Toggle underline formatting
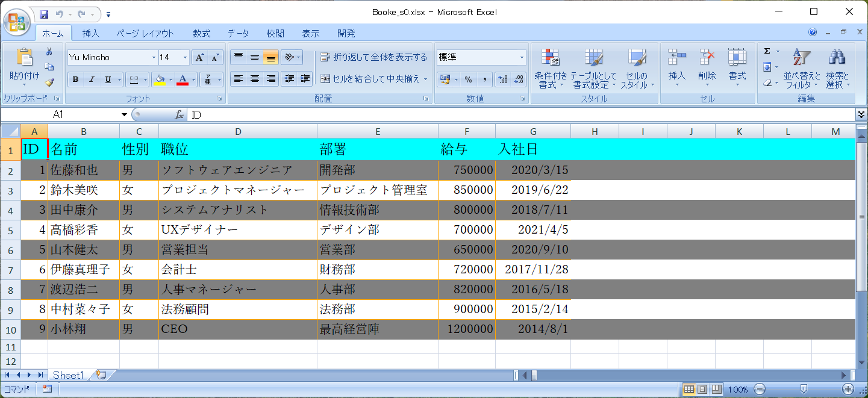 click(108, 79)
